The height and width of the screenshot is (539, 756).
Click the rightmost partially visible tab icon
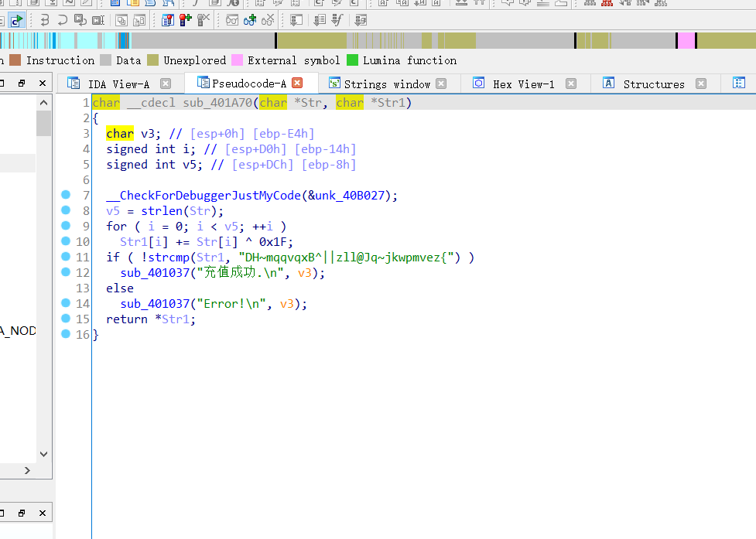(739, 83)
